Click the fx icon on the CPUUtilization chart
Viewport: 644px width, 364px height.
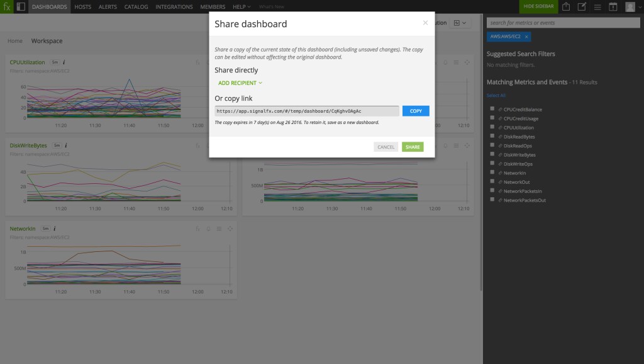coord(197,62)
